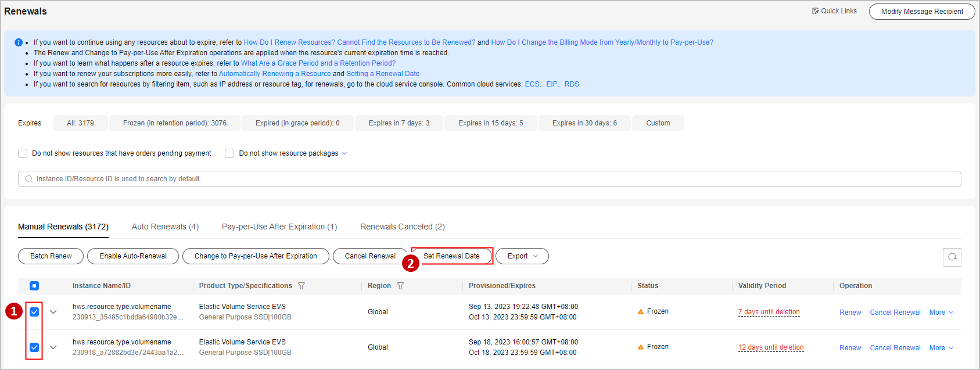Open Grace Period and Retention Period link
Viewport: 980px width, 370px height.
318,63
